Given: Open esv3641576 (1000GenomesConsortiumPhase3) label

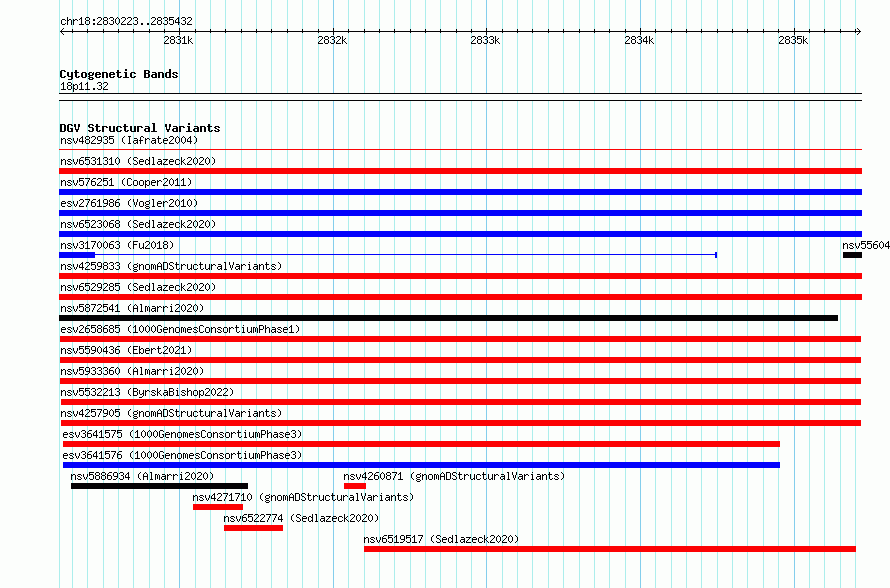Looking at the screenshot, I should coord(182,455).
